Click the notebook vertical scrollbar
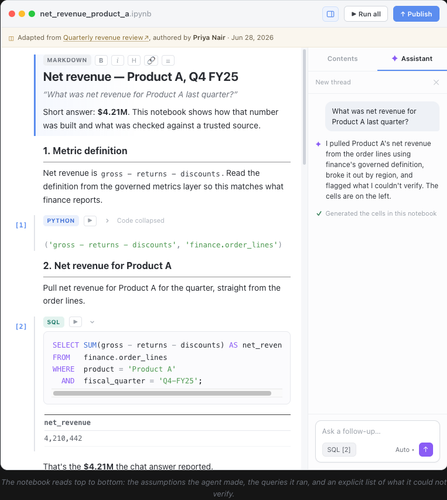The height and width of the screenshot is (500, 447). point(304,107)
